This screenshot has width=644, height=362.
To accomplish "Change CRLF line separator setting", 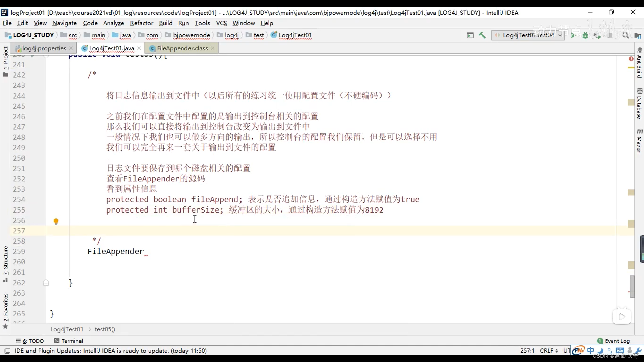I will point(549,351).
